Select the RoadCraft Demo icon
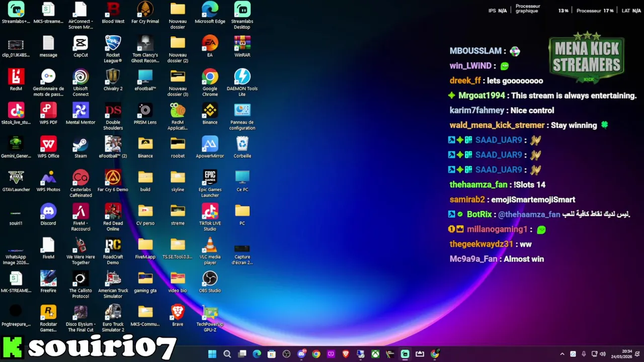The height and width of the screenshot is (362, 644). click(x=113, y=251)
